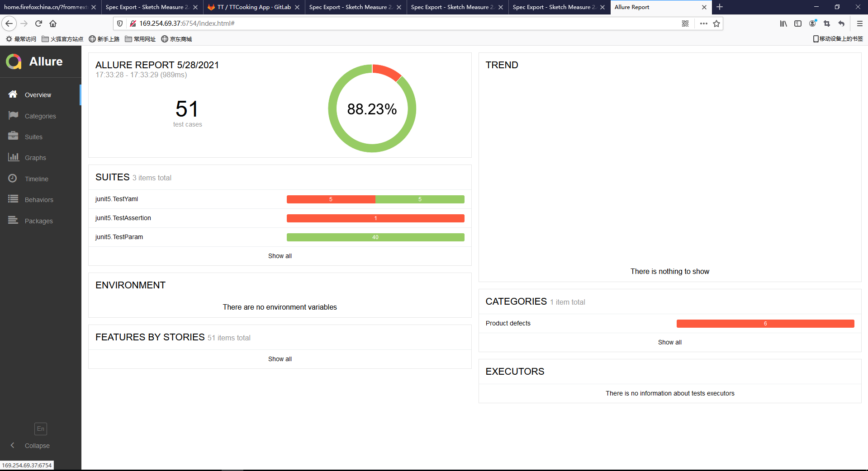Screen dimensions: 868x471
Task: Open the 最常访问 bookmark
Action: click(21, 39)
